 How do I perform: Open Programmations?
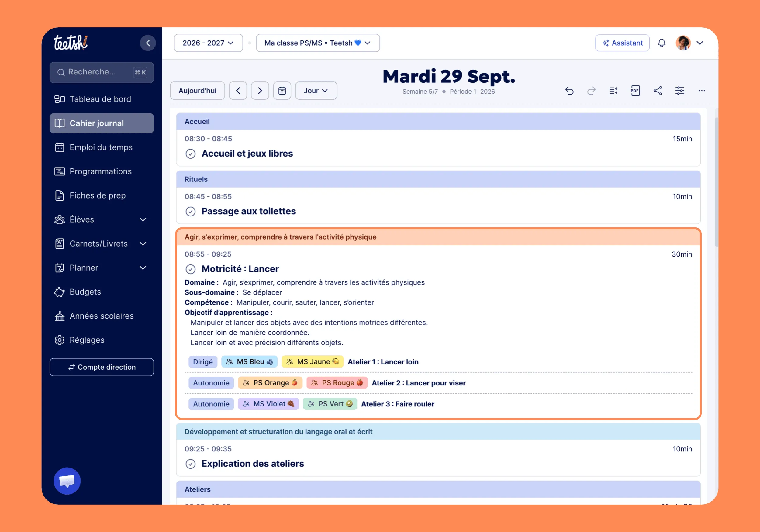tap(102, 171)
